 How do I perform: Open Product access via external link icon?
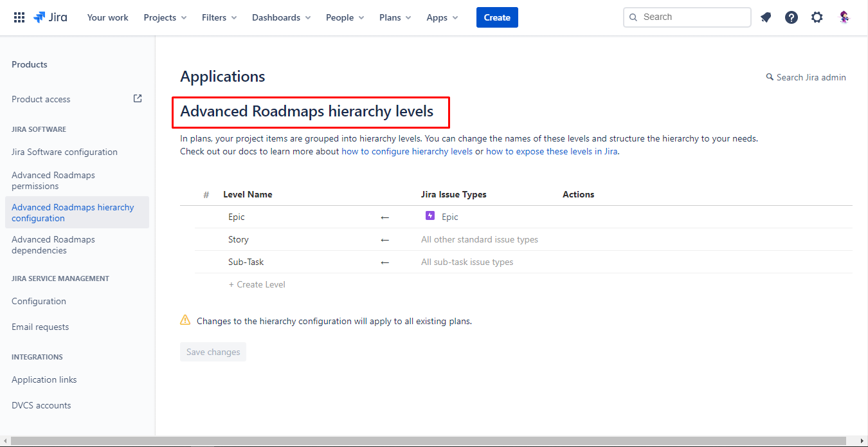click(x=137, y=98)
